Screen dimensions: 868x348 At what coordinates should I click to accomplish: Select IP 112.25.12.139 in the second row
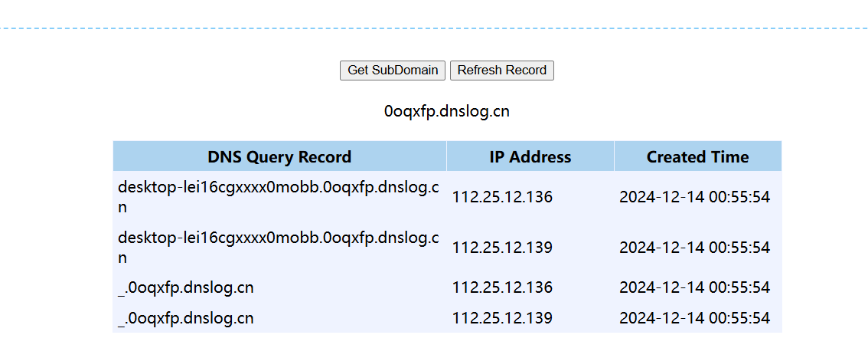click(502, 248)
